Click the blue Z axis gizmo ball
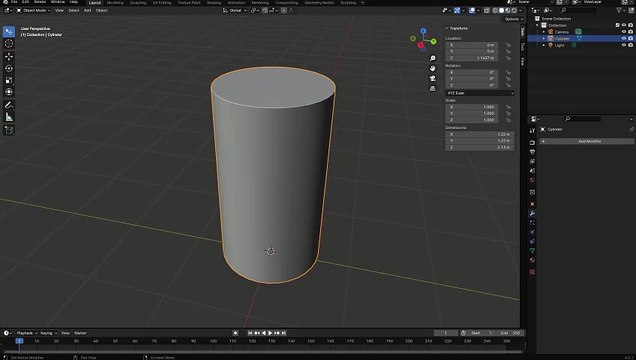The height and width of the screenshot is (360, 636). point(423,31)
